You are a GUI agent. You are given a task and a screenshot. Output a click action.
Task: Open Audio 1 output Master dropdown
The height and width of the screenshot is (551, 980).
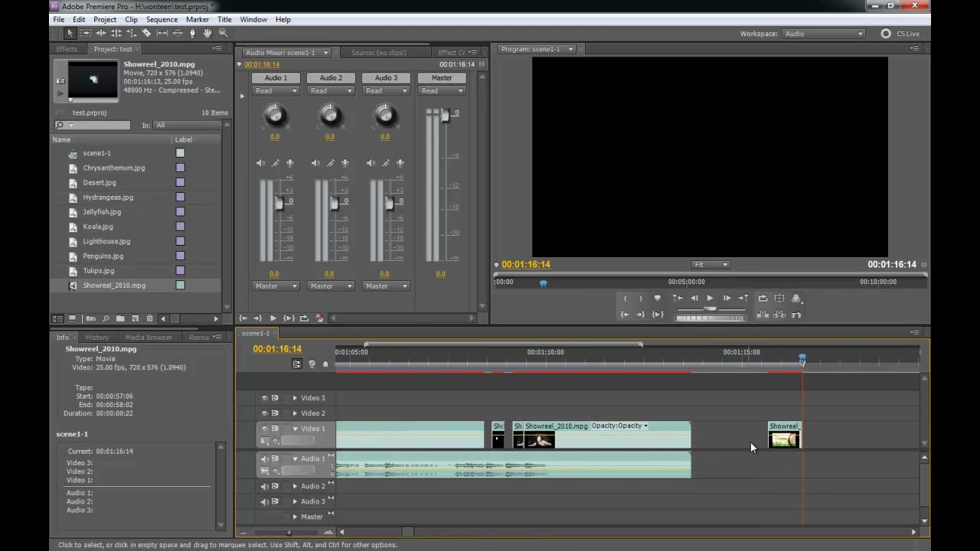[276, 286]
